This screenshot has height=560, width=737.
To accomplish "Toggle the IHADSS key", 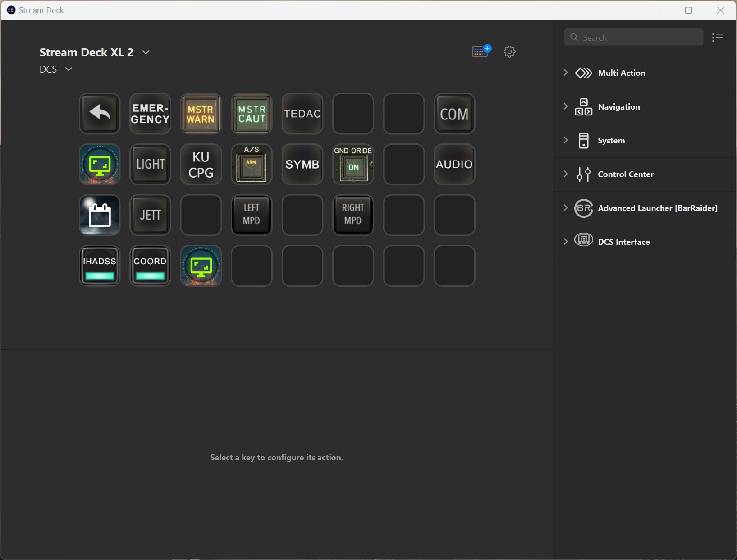I will pos(100,266).
